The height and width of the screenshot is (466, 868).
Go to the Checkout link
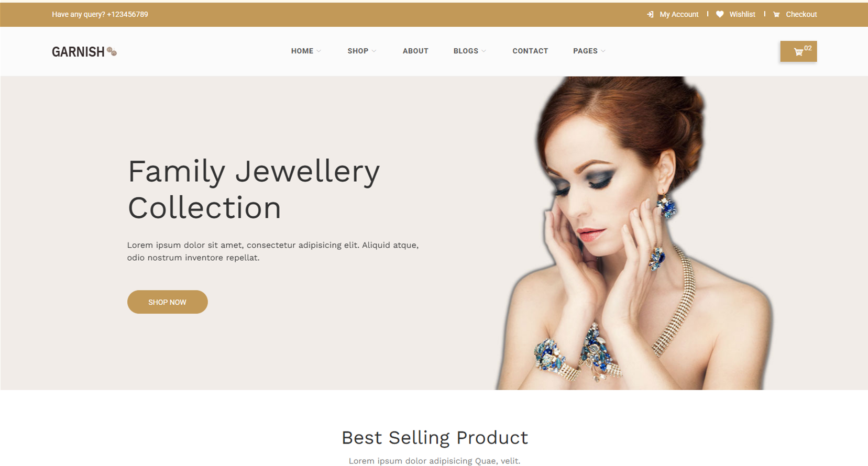click(801, 15)
